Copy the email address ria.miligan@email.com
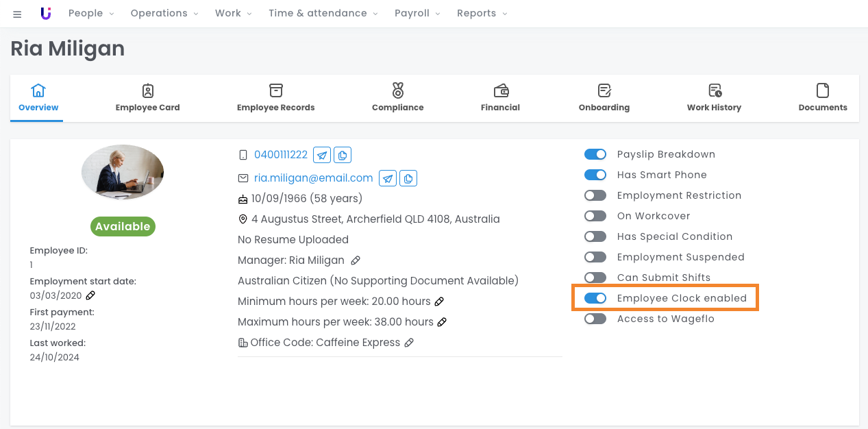This screenshot has height=429, width=868. 408,178
